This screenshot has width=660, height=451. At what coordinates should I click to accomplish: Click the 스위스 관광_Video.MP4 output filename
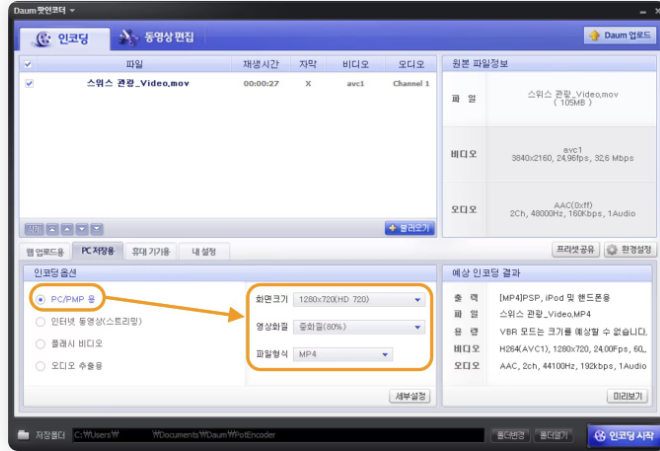[x=545, y=315]
